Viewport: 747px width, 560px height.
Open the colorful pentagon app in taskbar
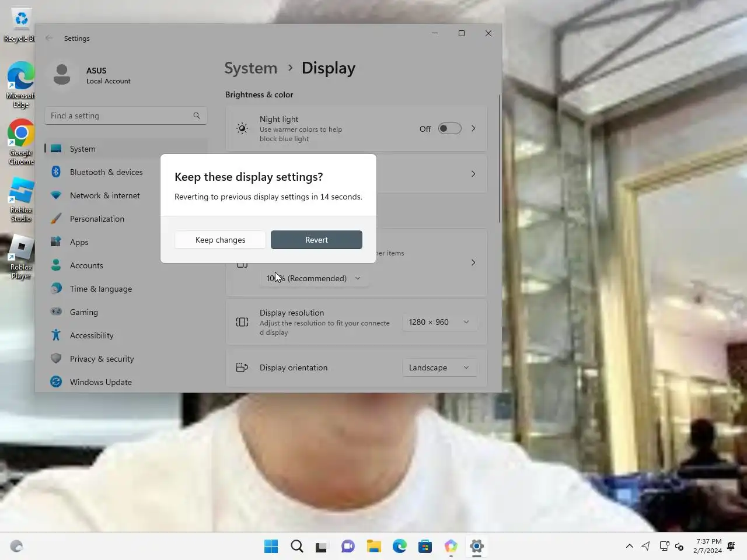(x=451, y=547)
